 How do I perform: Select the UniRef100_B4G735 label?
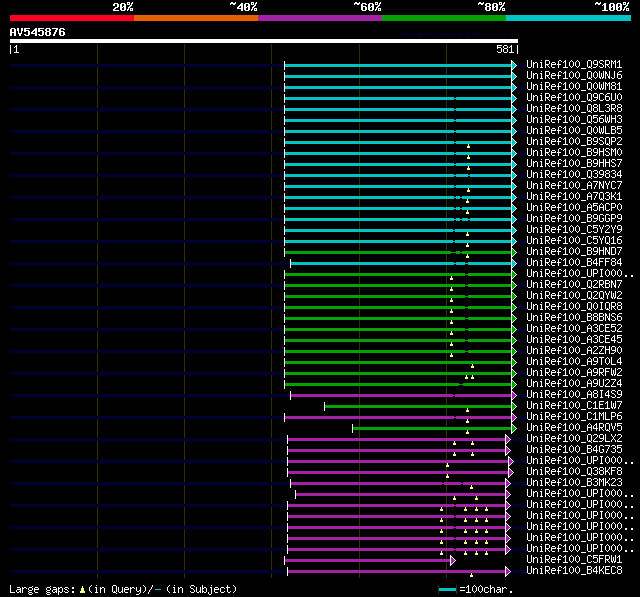(x=574, y=450)
